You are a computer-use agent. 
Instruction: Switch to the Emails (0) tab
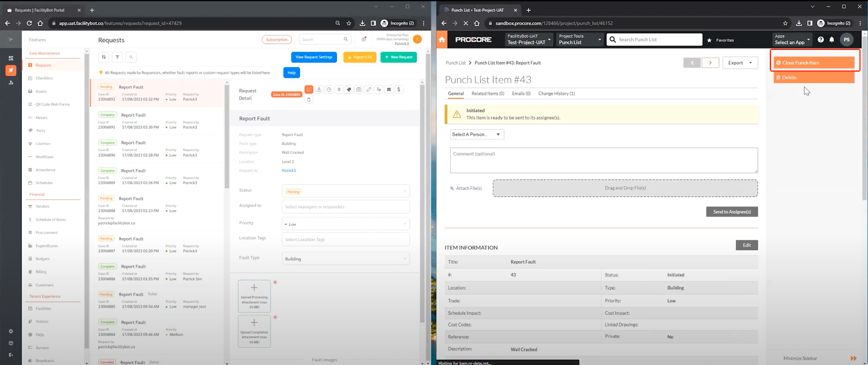521,94
